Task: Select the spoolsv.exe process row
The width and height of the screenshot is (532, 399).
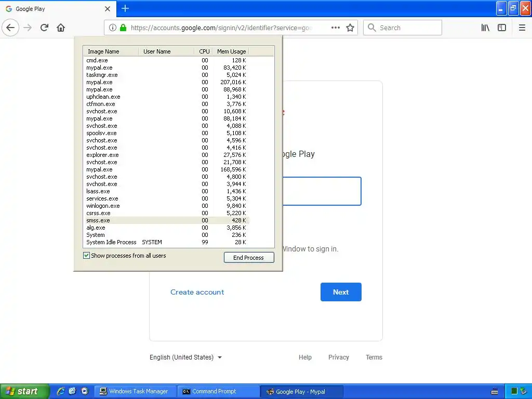Action: [166, 133]
